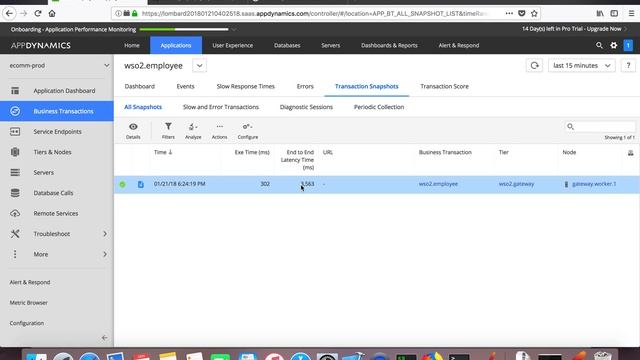Open the User Experience navigation tab
Image resolution: width=640 pixels, height=360 pixels.
[233, 45]
